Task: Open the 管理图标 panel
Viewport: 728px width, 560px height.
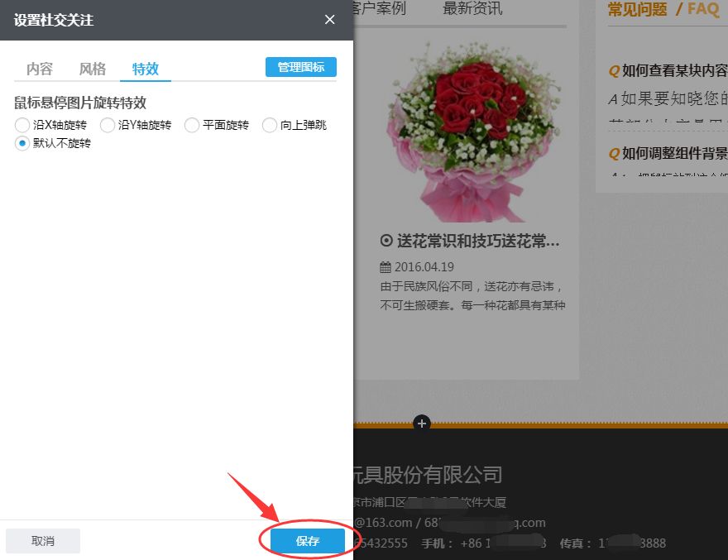Action: [x=300, y=67]
